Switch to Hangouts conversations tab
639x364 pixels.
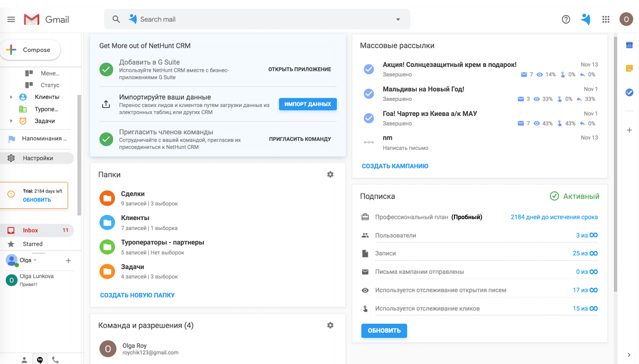pyautogui.click(x=40, y=360)
